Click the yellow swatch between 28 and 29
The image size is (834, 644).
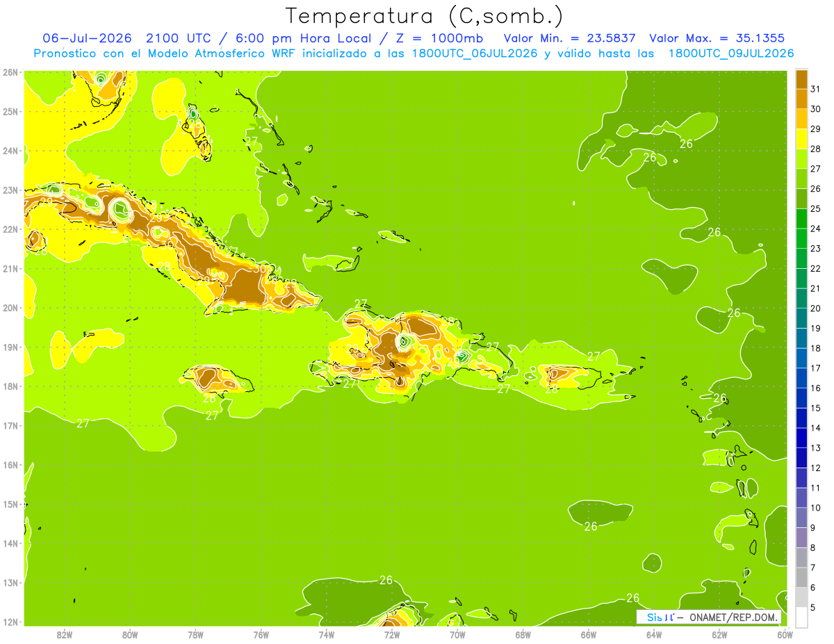802,139
